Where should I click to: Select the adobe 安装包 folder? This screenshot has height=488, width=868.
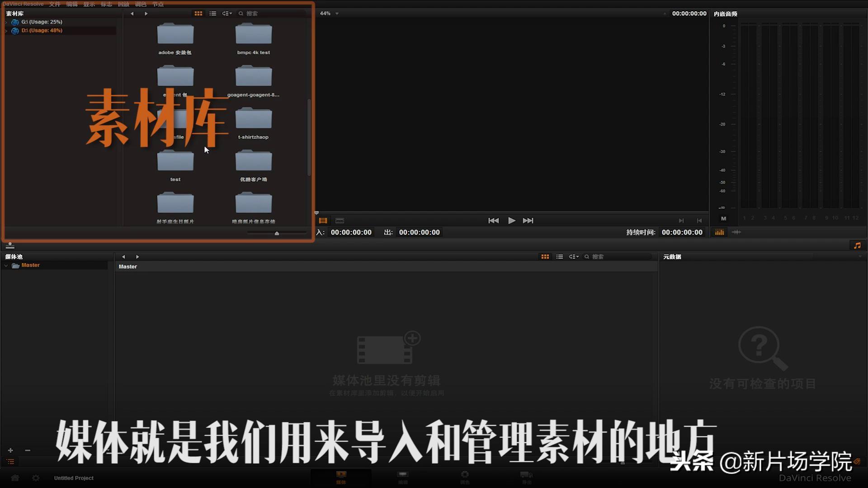pos(175,39)
